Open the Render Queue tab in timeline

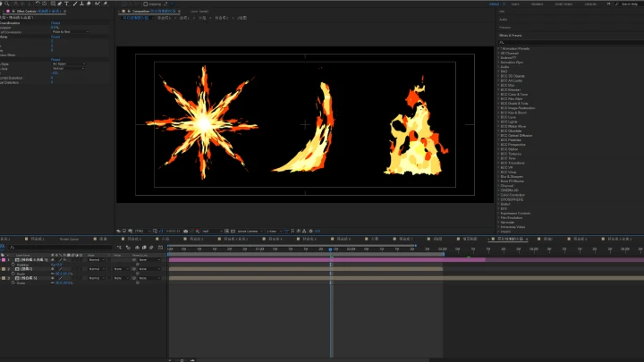[x=69, y=239]
